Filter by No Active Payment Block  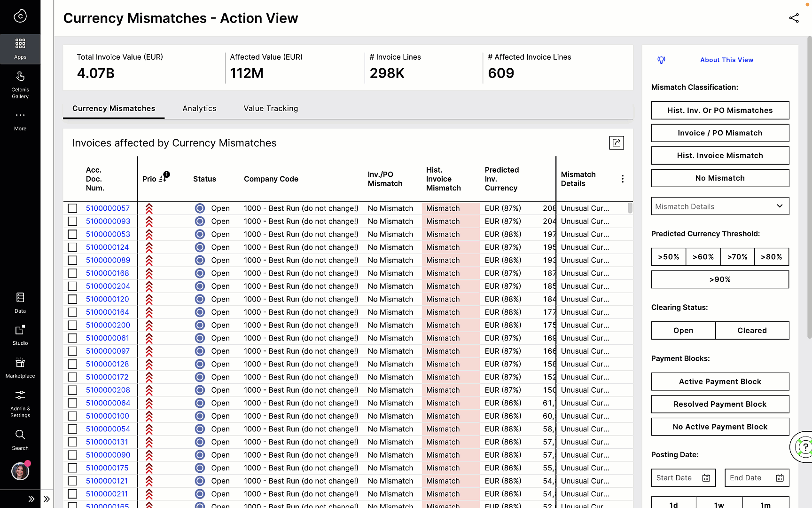click(720, 427)
